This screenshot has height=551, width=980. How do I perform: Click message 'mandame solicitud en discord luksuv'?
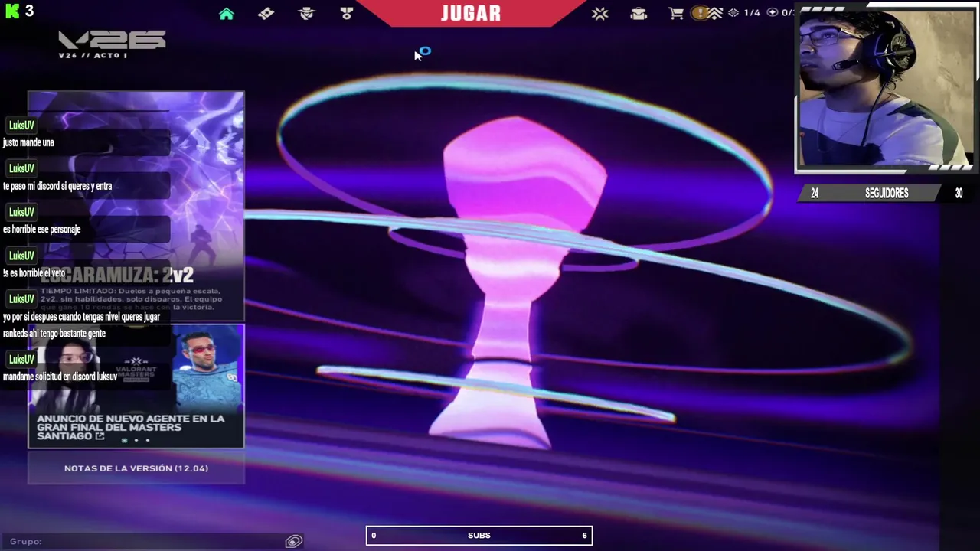60,377
